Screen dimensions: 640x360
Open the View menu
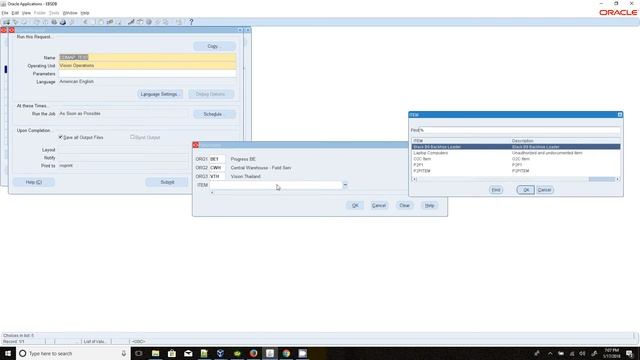coord(26,13)
